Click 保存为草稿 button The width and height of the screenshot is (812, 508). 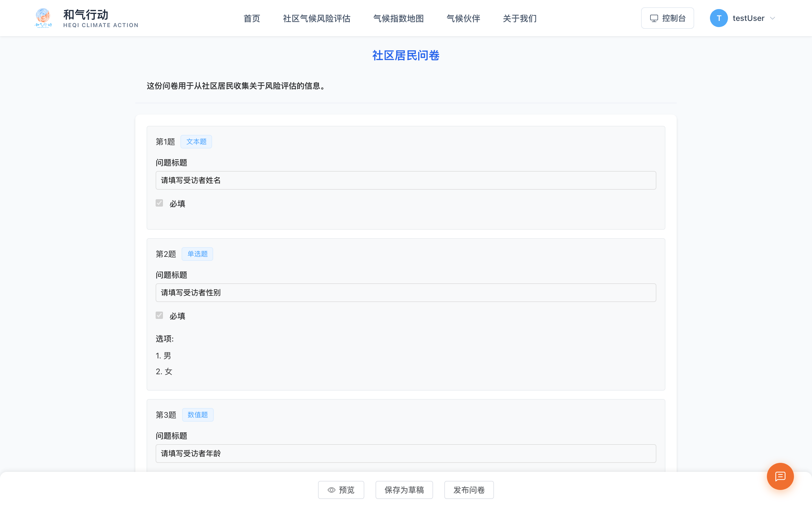(404, 490)
